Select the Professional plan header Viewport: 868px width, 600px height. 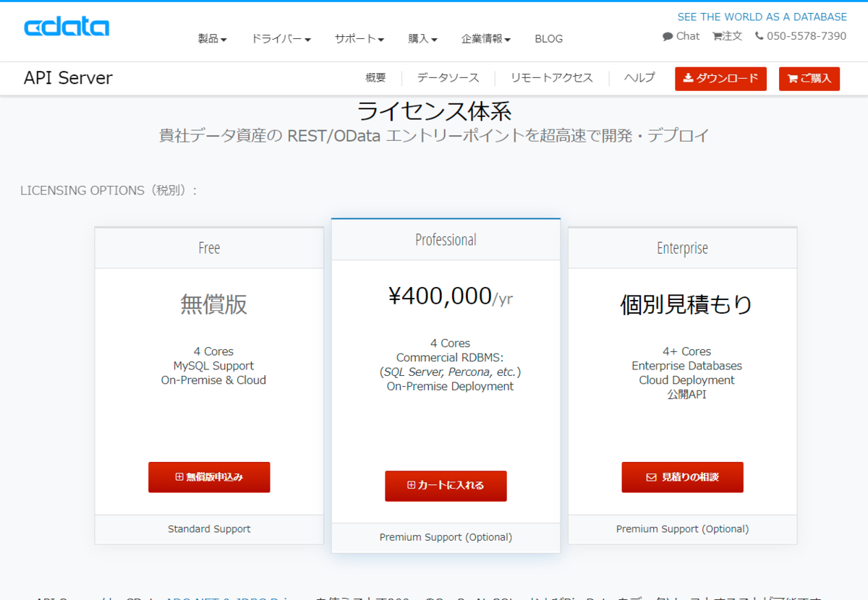tap(446, 239)
